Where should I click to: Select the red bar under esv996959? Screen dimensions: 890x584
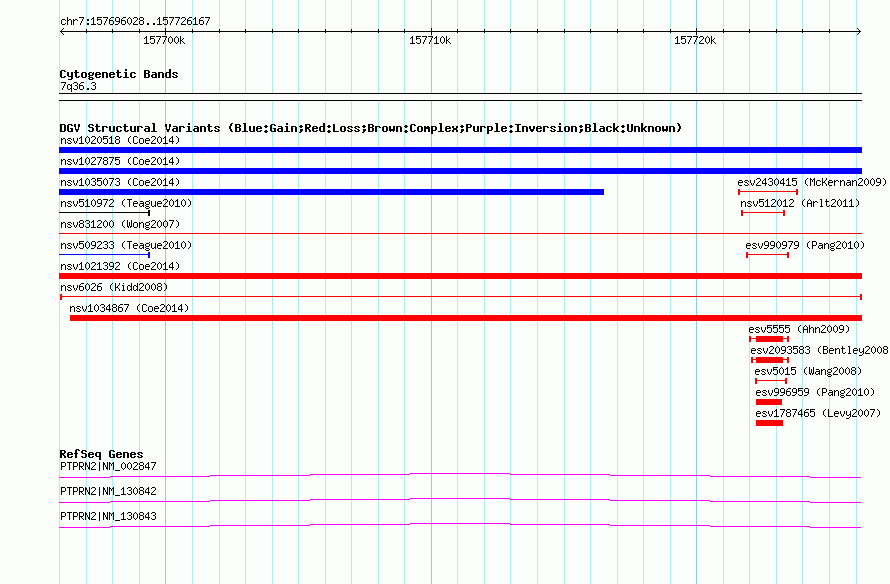click(x=769, y=402)
